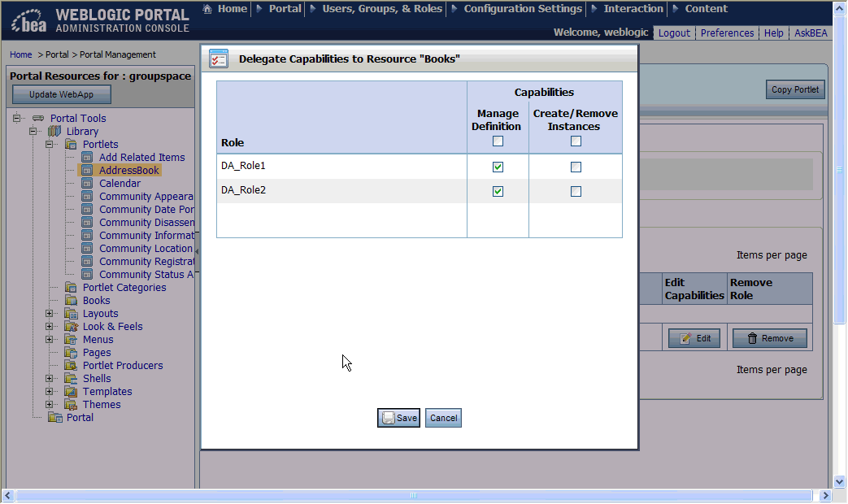The width and height of the screenshot is (848, 504).
Task: Open the Interaction menu
Action: [x=633, y=9]
